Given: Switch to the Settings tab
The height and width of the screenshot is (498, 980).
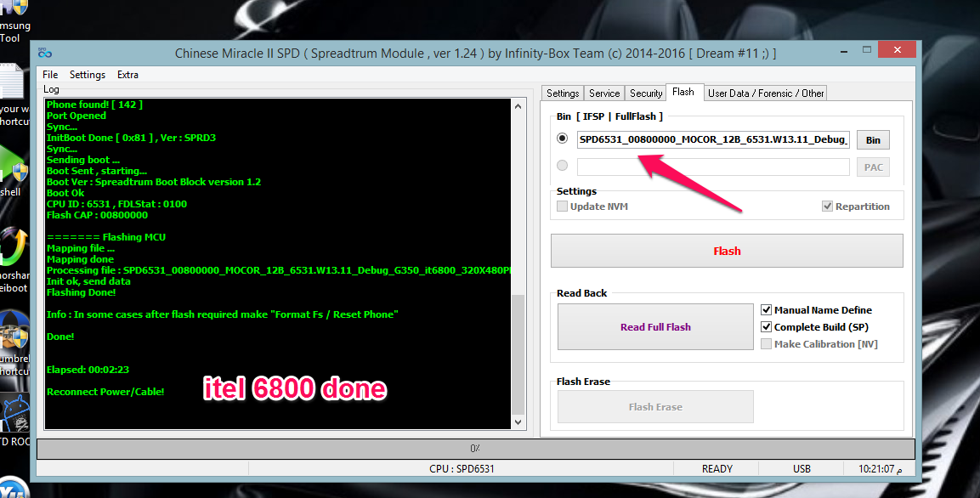Looking at the screenshot, I should click(x=563, y=93).
